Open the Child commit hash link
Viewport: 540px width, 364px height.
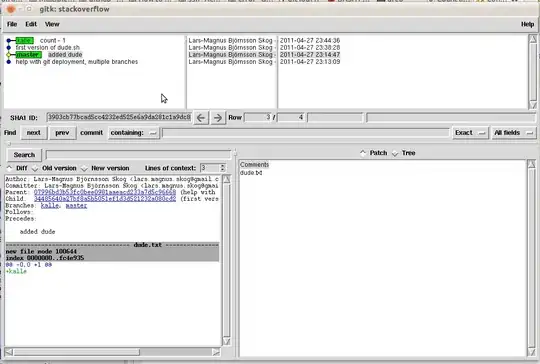point(105,199)
